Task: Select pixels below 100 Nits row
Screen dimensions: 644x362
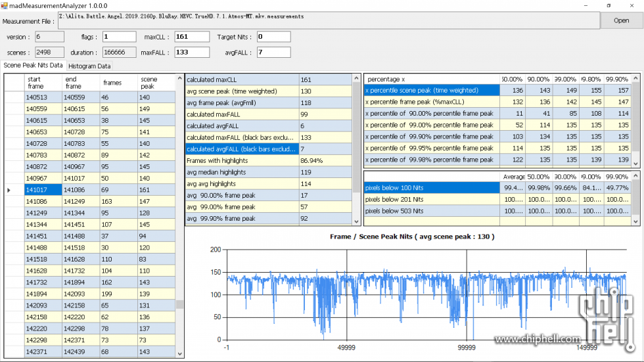Action: pos(498,187)
